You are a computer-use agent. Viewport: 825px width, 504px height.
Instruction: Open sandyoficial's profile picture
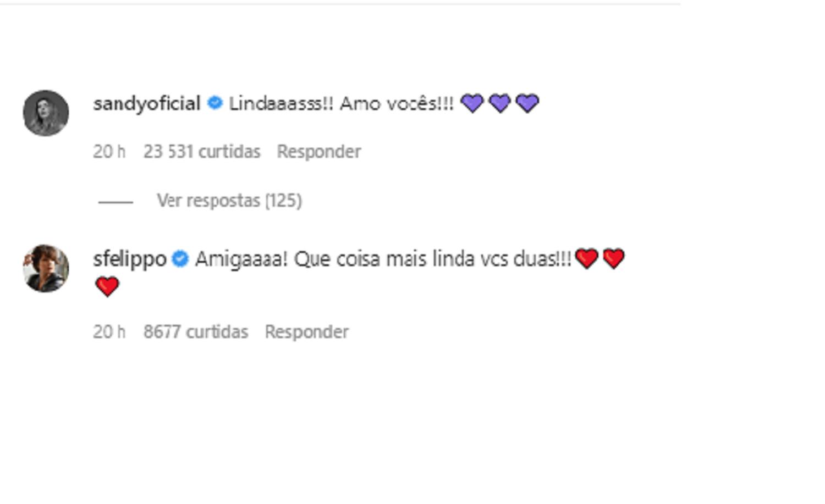[x=46, y=113]
